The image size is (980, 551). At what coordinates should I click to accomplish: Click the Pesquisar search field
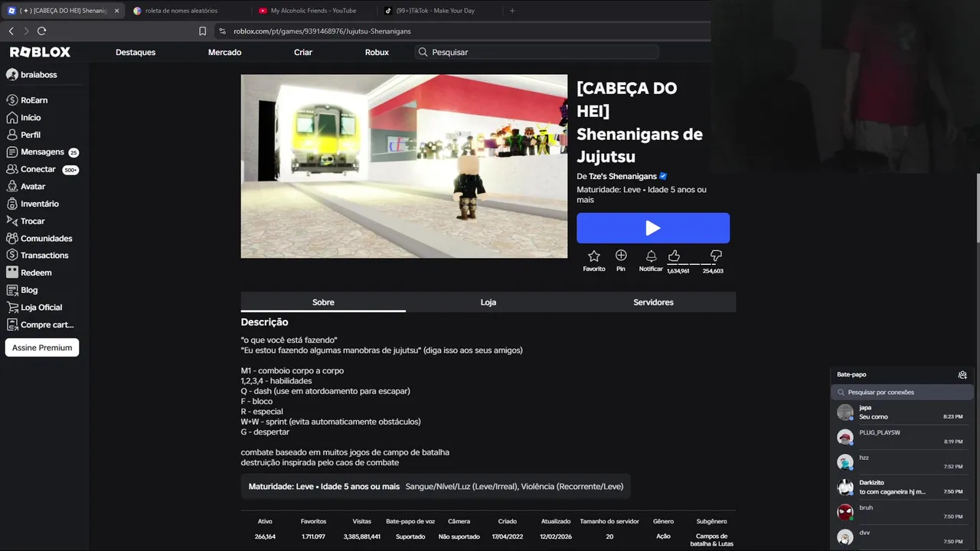[x=537, y=52]
